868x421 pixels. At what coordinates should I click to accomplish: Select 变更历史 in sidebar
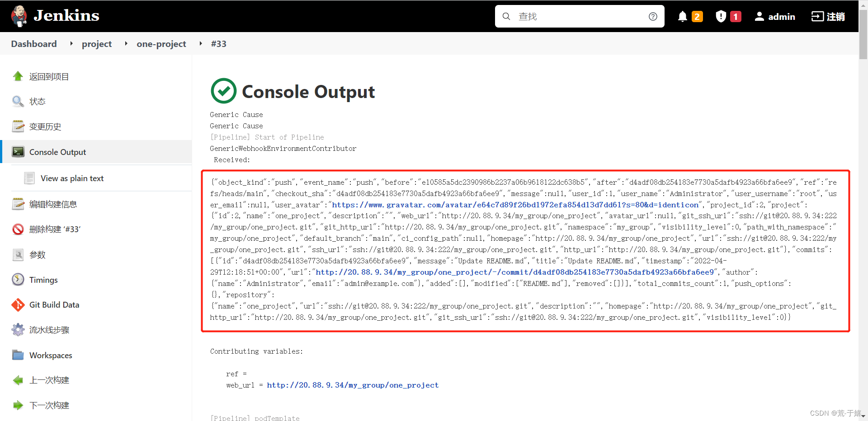click(x=45, y=127)
